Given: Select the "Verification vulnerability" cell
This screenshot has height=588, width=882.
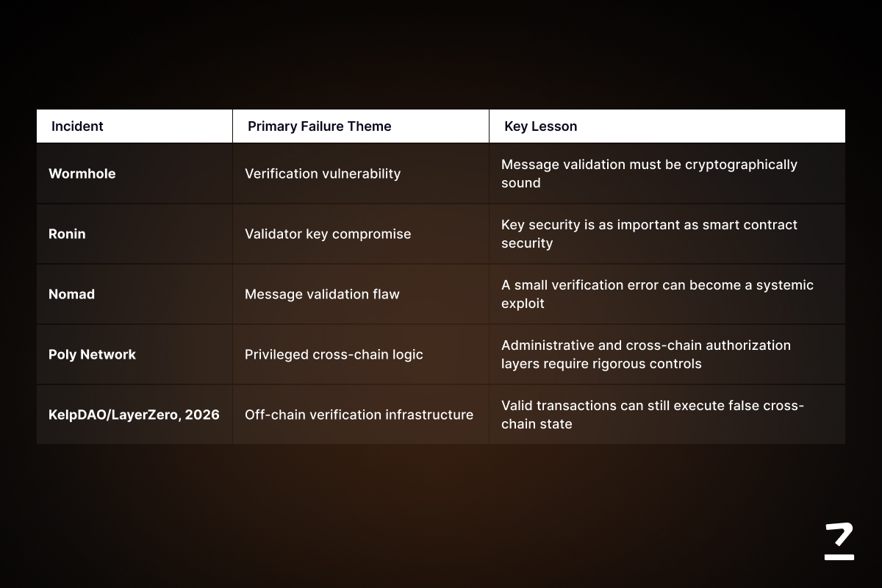Looking at the screenshot, I should pyautogui.click(x=361, y=173).
